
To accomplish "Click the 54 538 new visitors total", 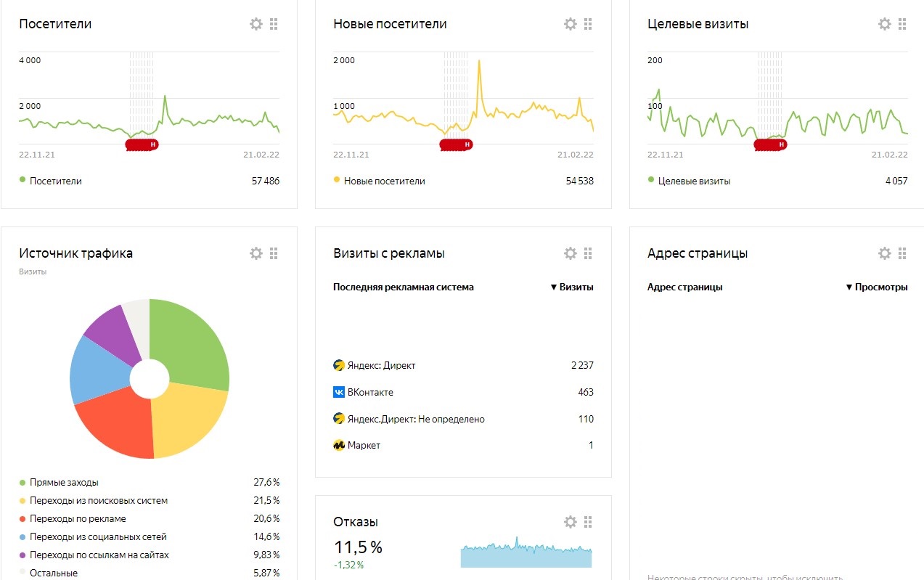I will 579,181.
